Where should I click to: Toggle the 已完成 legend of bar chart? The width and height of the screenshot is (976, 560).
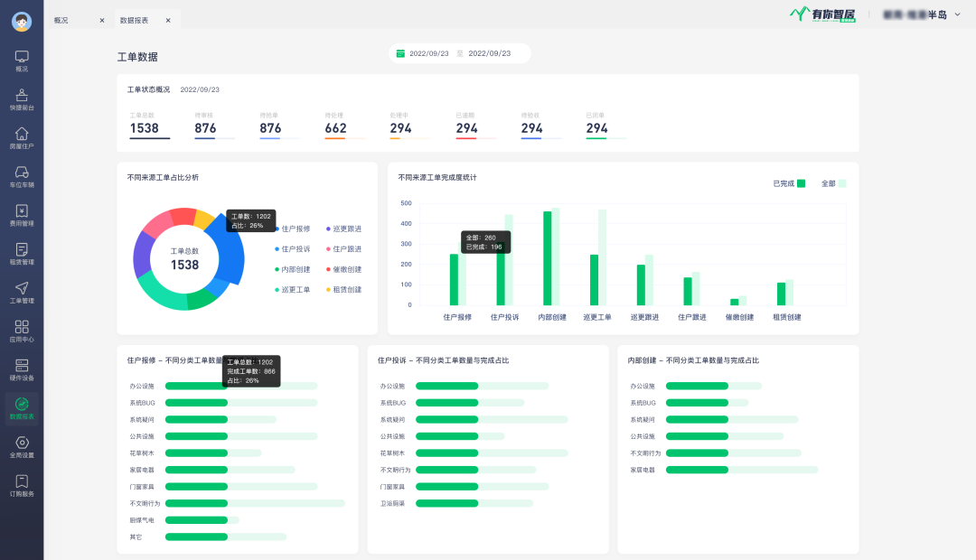(x=789, y=183)
